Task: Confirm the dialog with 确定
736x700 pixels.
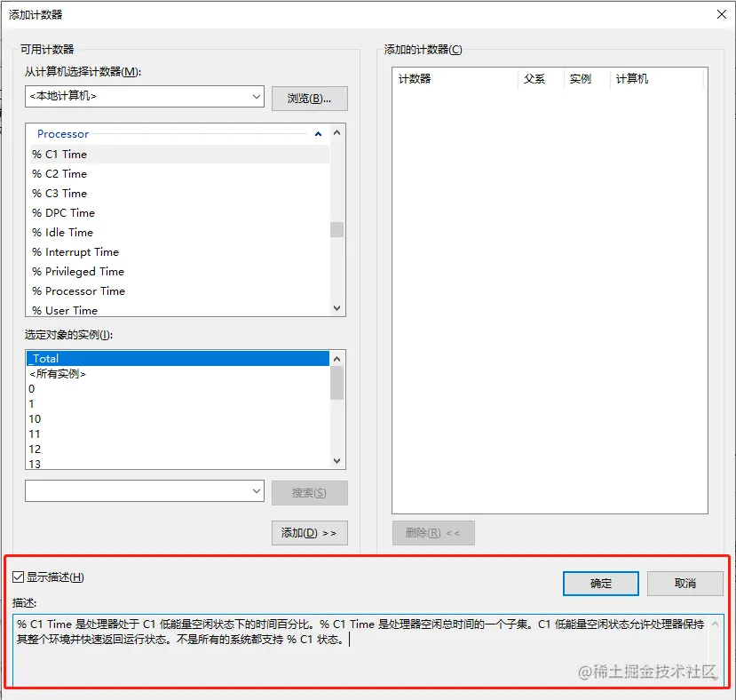Action: pos(600,584)
